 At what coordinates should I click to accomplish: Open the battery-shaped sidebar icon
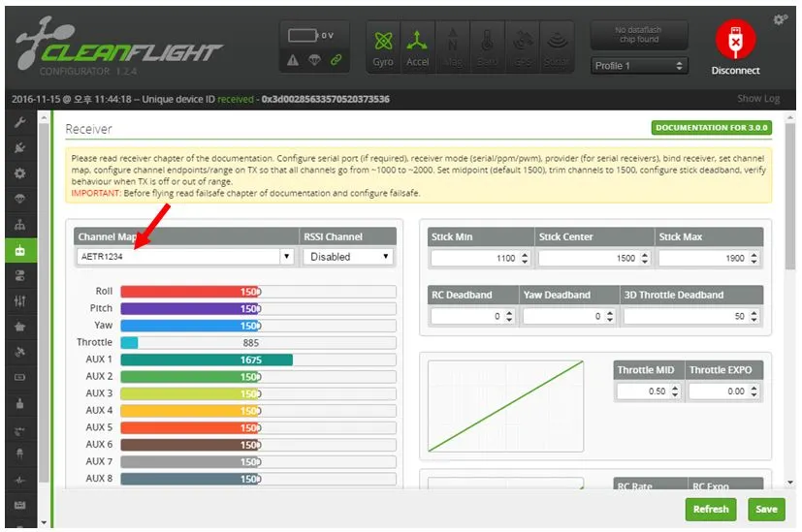pyautogui.click(x=20, y=377)
